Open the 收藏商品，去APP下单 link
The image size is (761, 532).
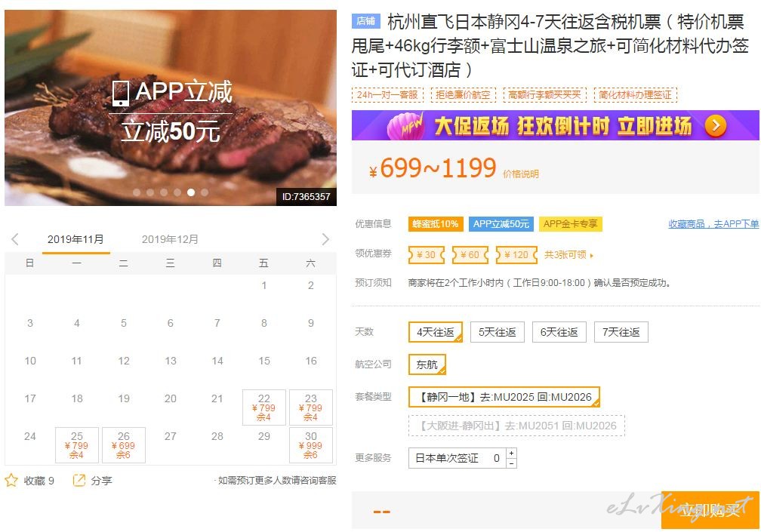click(713, 223)
